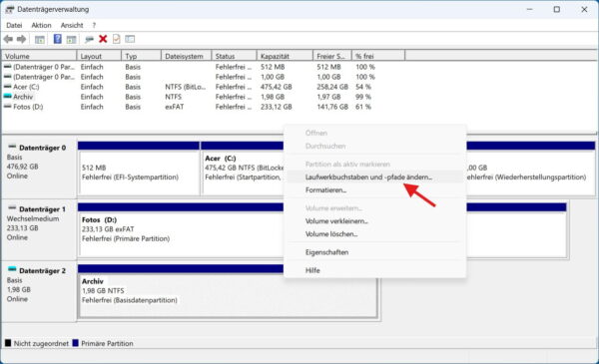Sort by the % frei column header
The image size is (599, 364).
(378, 56)
